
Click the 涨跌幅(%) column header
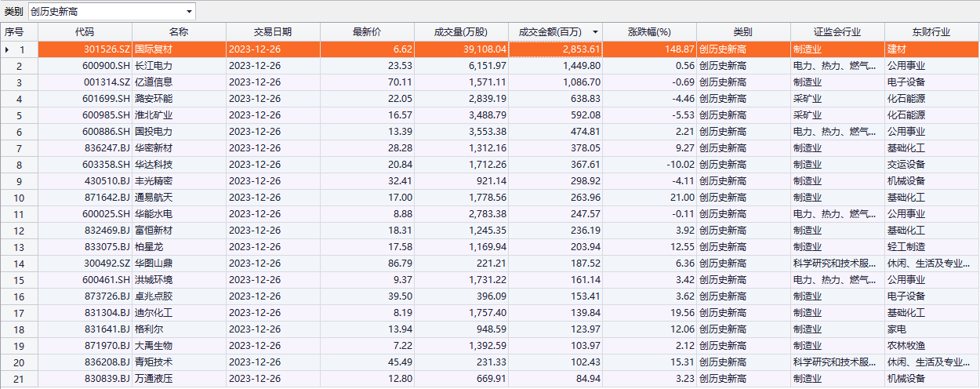[649, 32]
